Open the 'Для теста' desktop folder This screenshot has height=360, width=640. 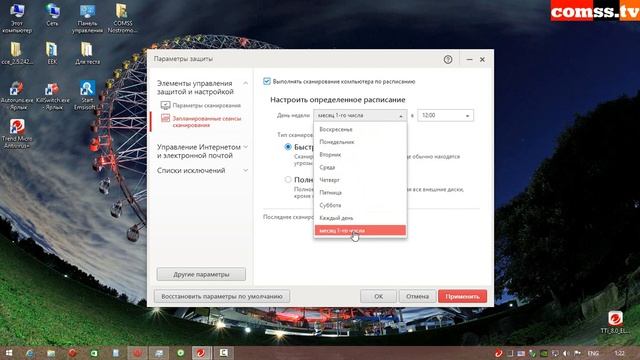(x=87, y=53)
